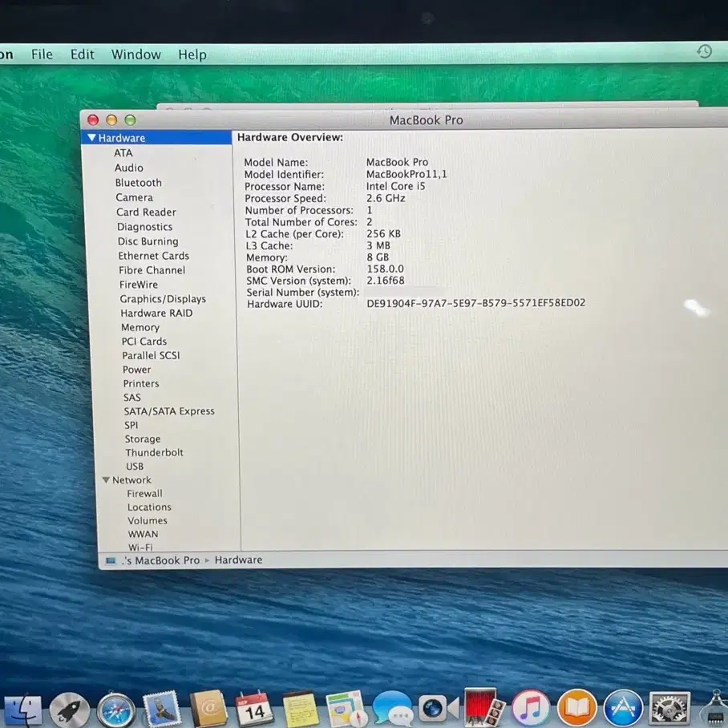Select Disc Burning in the sidebar
Image resolution: width=728 pixels, height=728 pixels.
point(148,241)
